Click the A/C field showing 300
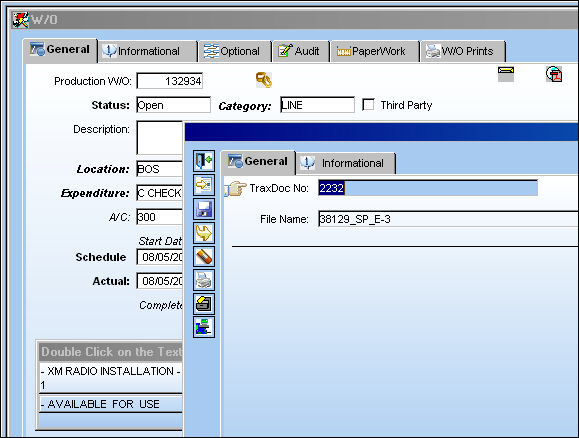 (x=160, y=217)
